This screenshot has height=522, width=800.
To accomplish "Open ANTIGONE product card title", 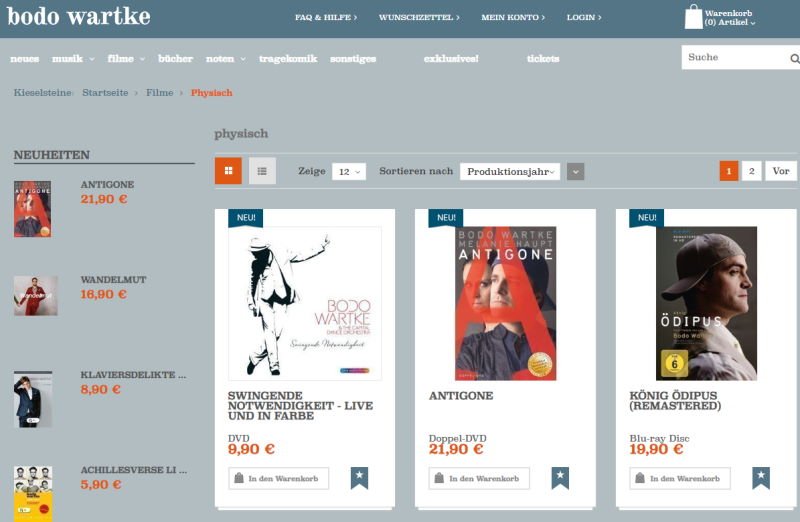I will coord(461,396).
